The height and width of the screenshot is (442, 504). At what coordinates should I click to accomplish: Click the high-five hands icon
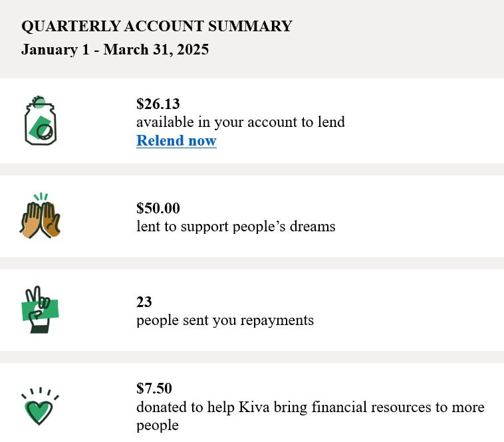40,215
